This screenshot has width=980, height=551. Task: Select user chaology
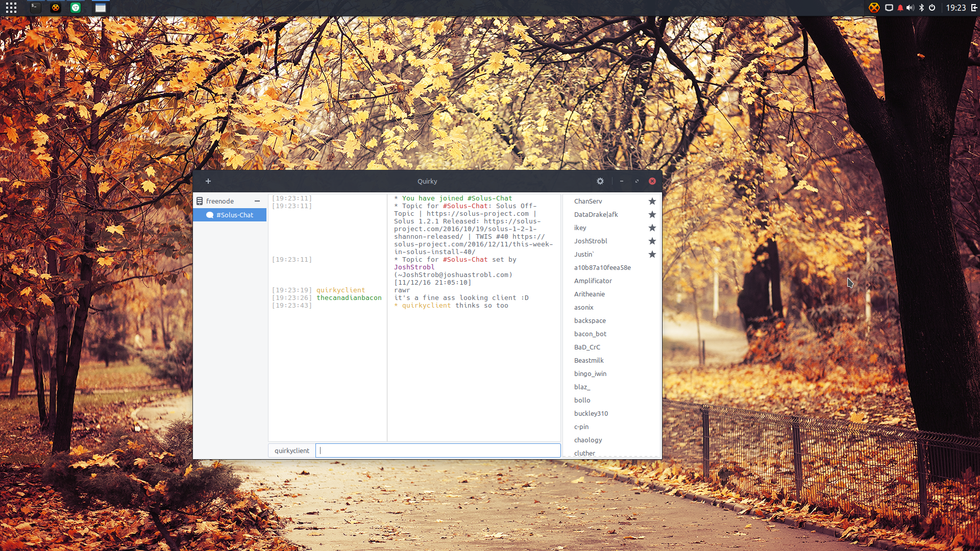click(x=611, y=440)
